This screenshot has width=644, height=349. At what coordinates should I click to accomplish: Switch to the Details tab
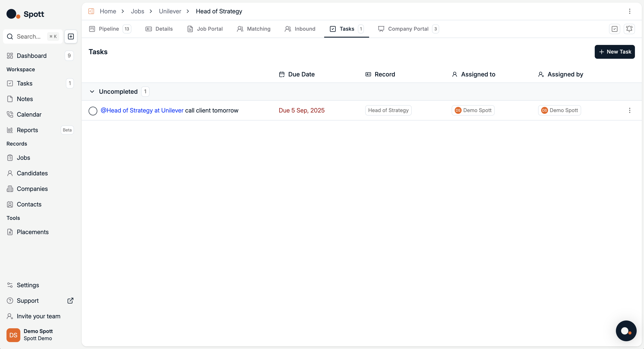click(159, 29)
